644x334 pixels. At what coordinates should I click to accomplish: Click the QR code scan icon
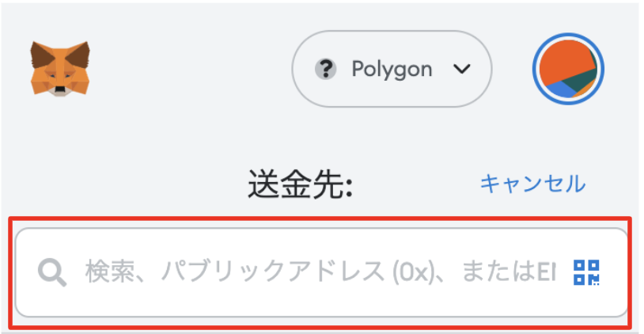(x=586, y=272)
